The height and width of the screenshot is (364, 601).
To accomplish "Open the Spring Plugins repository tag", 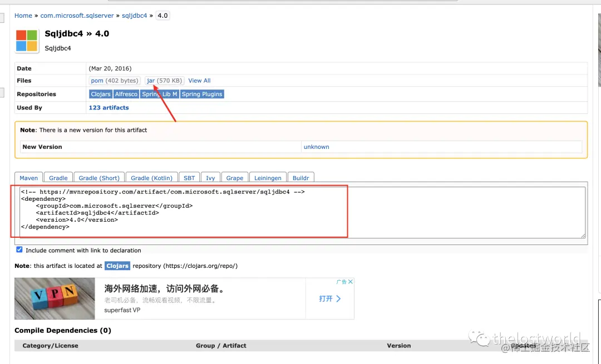I will pos(202,94).
